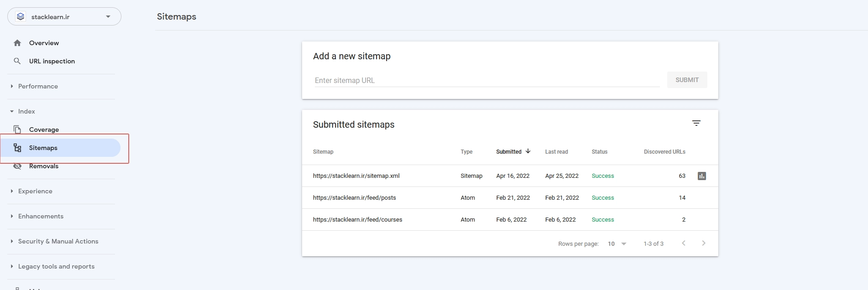Click the Sitemap type cell for sitemap.xml
This screenshot has height=290, width=868.
[471, 176]
